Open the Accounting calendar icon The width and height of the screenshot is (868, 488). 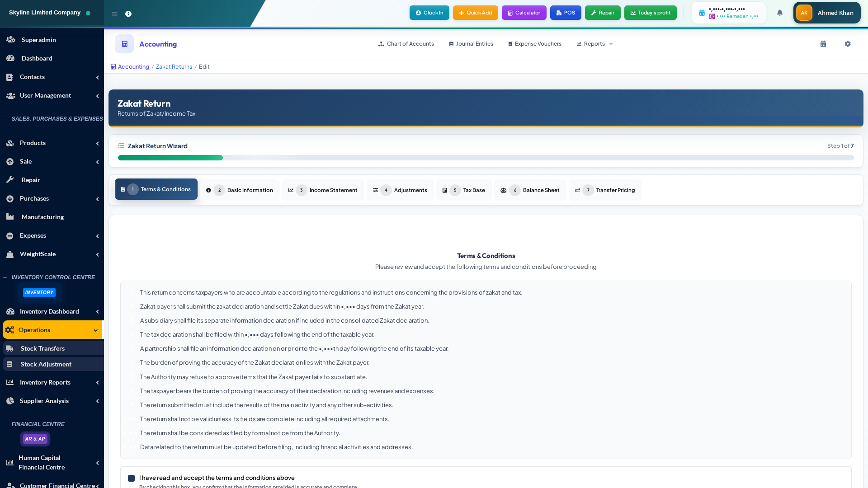pos(823,44)
